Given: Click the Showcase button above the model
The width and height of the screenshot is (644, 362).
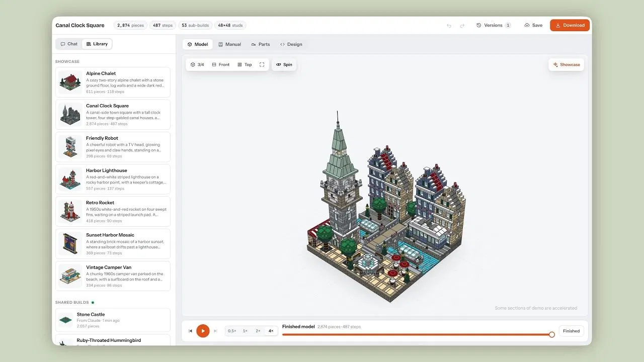Looking at the screenshot, I should 567,65.
